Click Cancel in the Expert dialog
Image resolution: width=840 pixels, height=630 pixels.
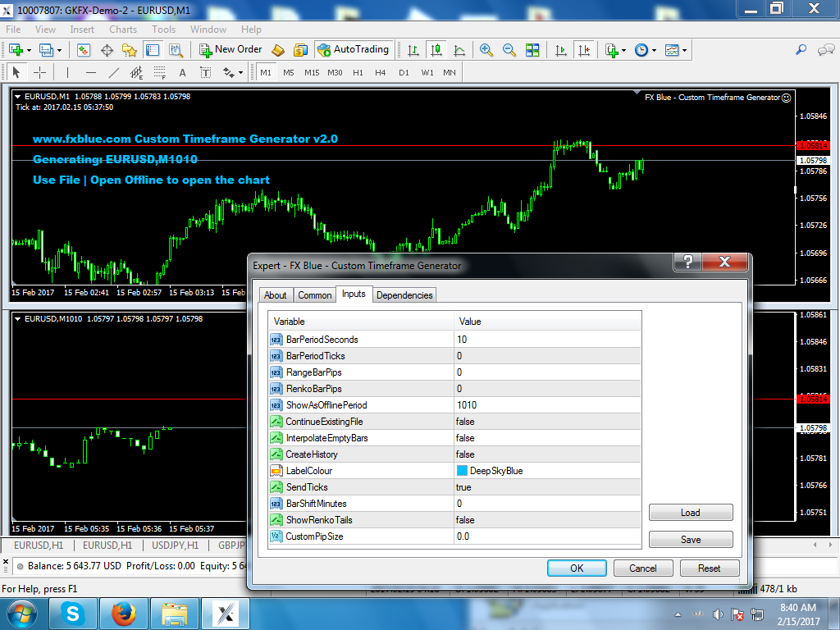(643, 568)
